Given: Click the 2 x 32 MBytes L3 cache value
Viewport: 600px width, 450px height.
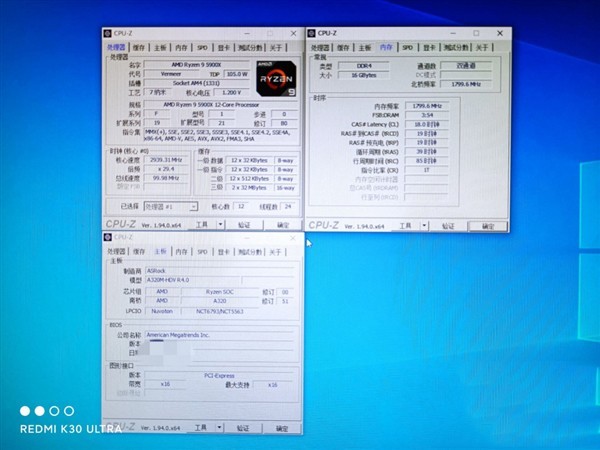Looking at the screenshot, I should [249, 188].
